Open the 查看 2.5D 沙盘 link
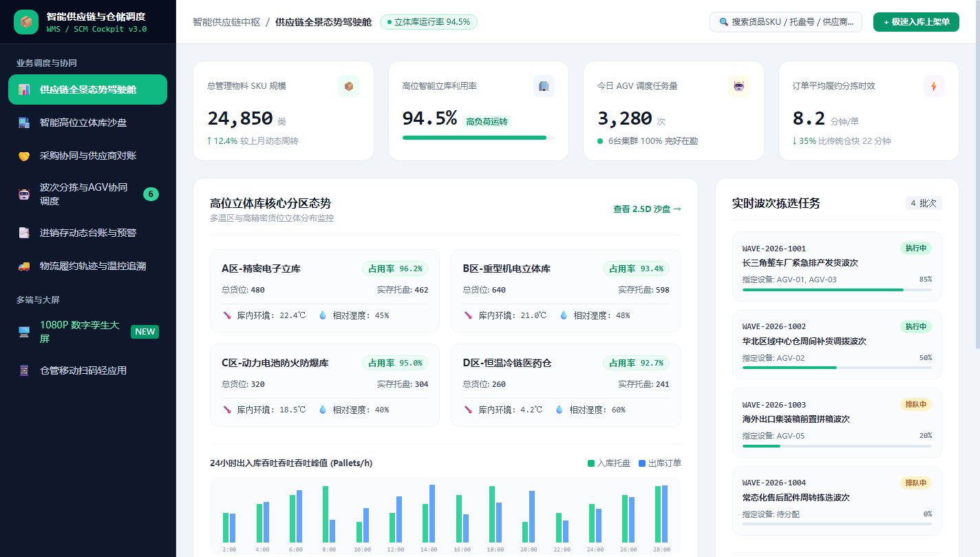 click(647, 209)
